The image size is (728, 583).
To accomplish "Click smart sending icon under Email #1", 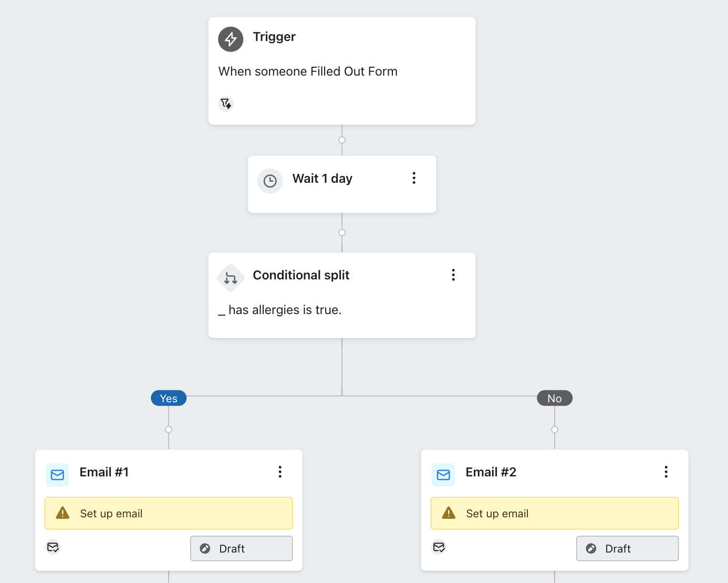I will [53, 547].
